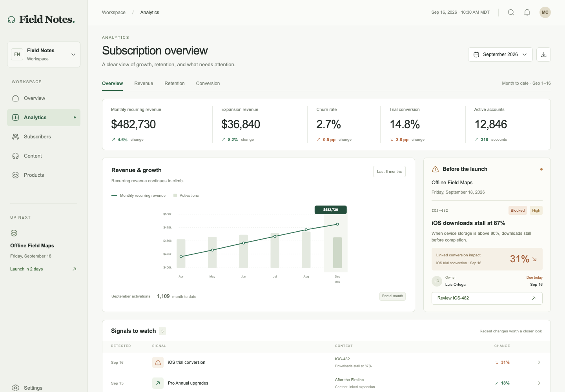Expand the Field Notes workspace switcher
The height and width of the screenshot is (392, 565).
(x=44, y=54)
